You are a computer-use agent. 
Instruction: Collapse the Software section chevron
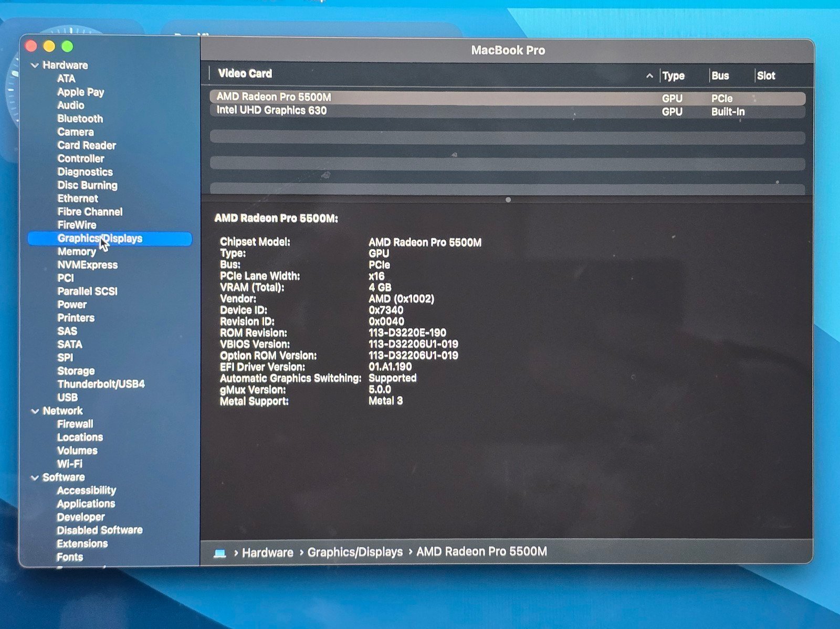(35, 478)
